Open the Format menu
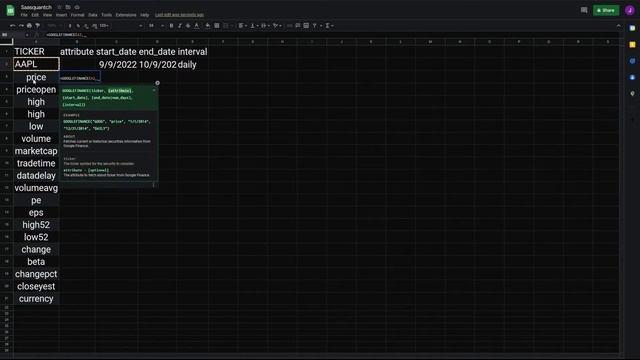 pyautogui.click(x=78, y=15)
